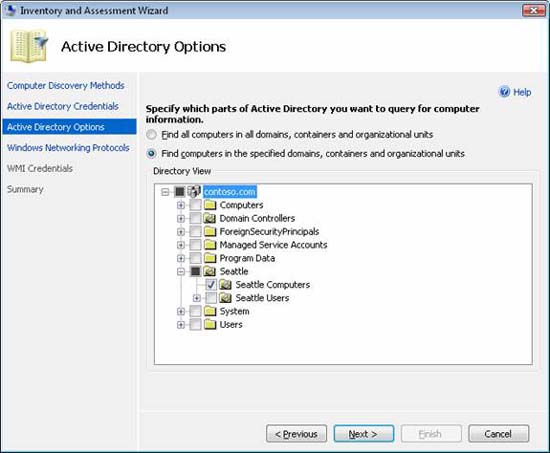The width and height of the screenshot is (550, 453).
Task: Click the Seattle Computers OU icon
Action: pyautogui.click(x=226, y=285)
